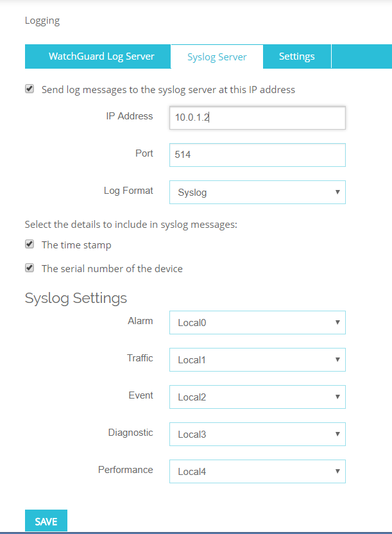
Task: Uncheck sending log messages to the syslog server
Action: (x=30, y=89)
